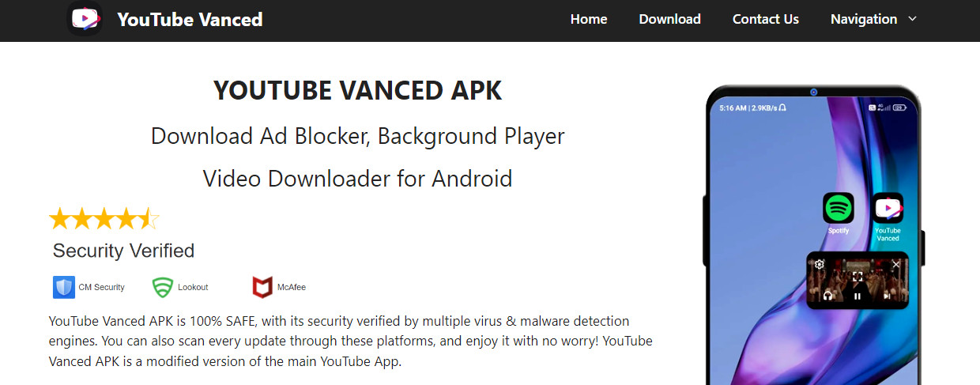The image size is (980, 385).
Task: Click the YouTube Vanced logo icon in header
Action: [x=85, y=19]
